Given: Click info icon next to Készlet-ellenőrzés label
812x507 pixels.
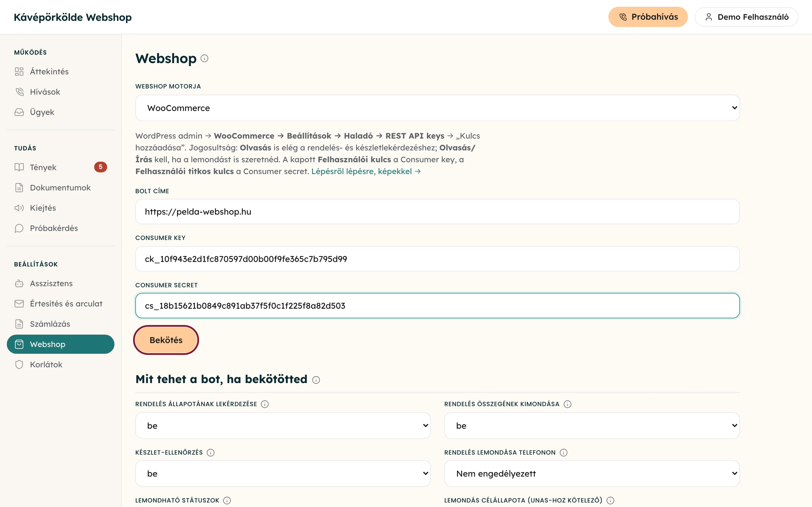Looking at the screenshot, I should [210, 452].
